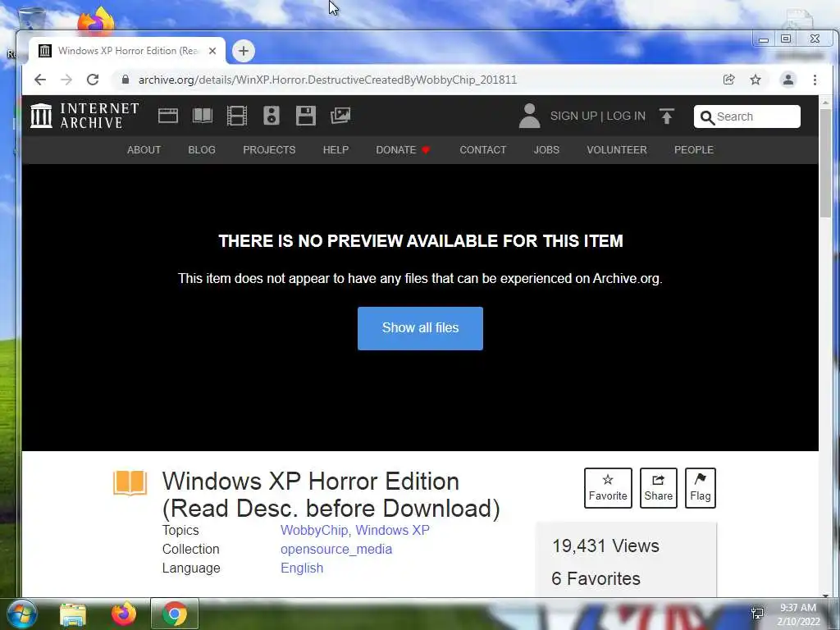Click the address bar URL
This screenshot has width=840, height=630.
[x=327, y=80]
